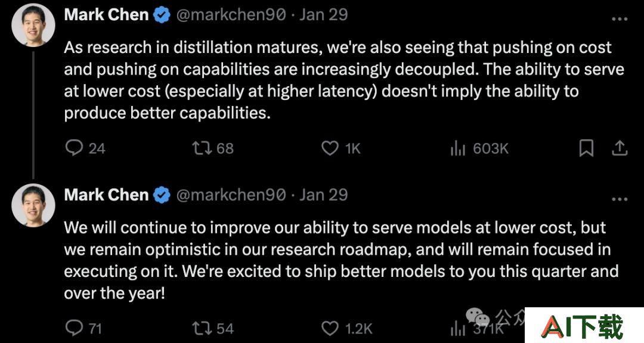Open Mark Chen's profile photo on the first tweet
644x343 pixels.
pos(33,26)
